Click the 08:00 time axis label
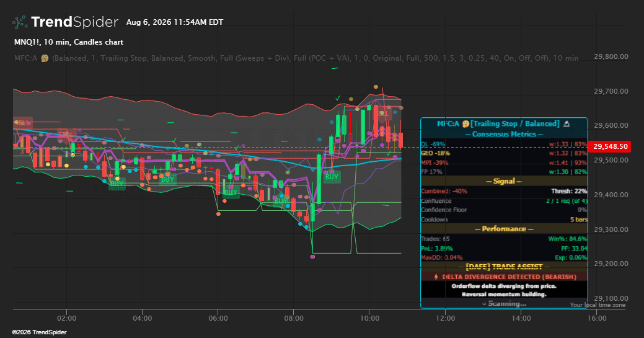The width and height of the screenshot is (644, 338). (x=294, y=318)
